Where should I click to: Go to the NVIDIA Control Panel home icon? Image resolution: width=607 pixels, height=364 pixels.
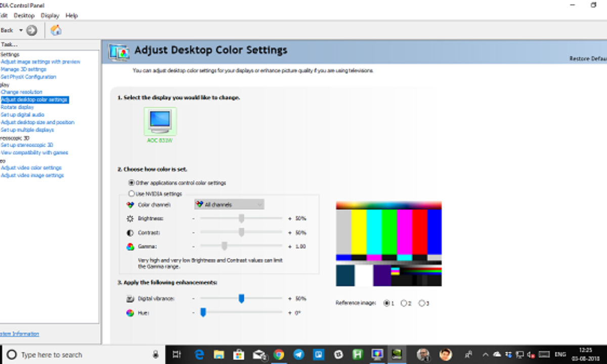tap(56, 30)
